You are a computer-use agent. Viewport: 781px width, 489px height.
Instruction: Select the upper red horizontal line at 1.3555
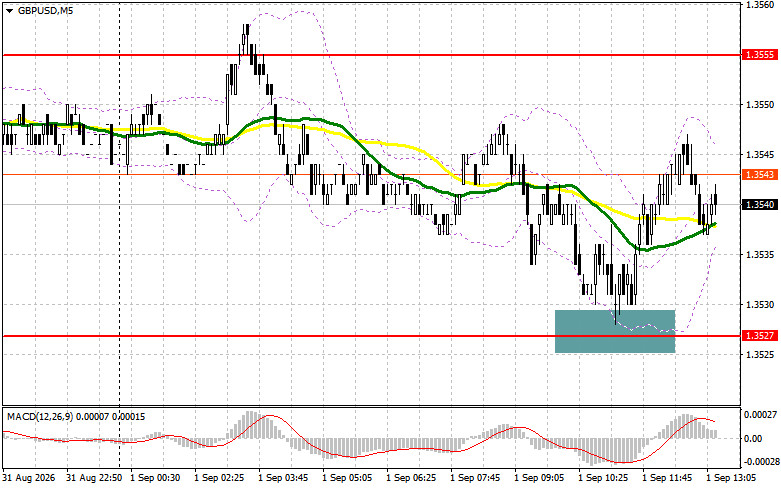pyautogui.click(x=371, y=55)
